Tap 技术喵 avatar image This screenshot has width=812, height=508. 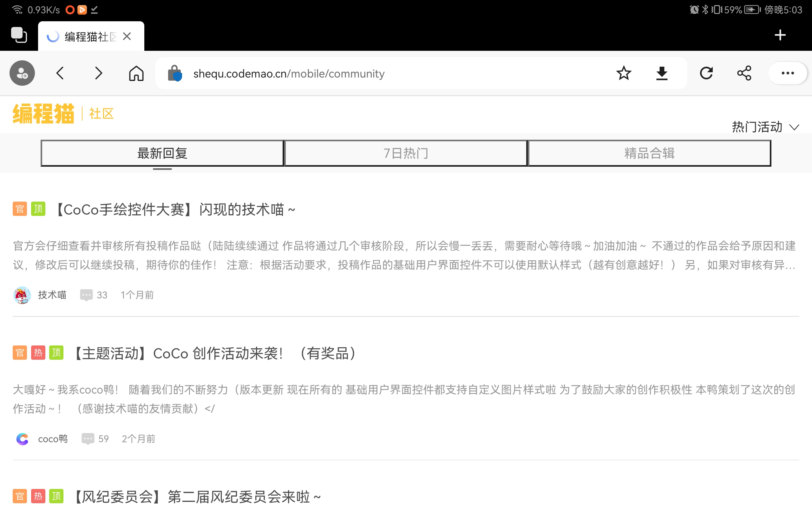22,295
